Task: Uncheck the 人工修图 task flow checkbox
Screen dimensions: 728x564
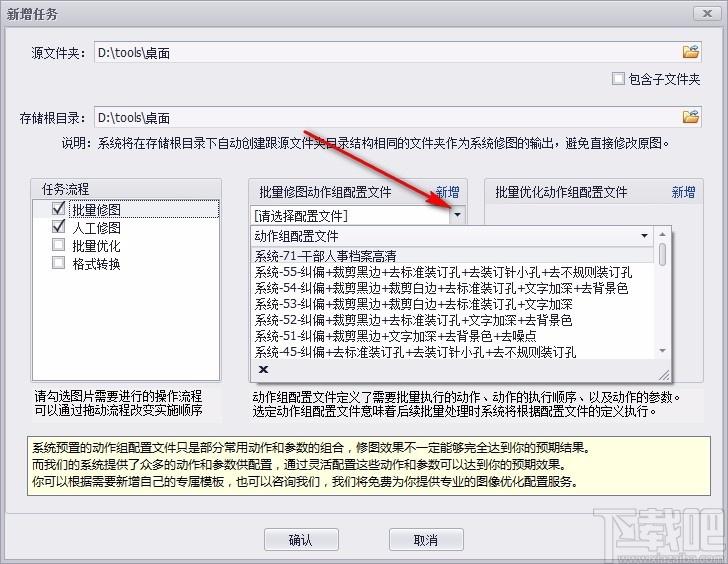Action: [58, 227]
